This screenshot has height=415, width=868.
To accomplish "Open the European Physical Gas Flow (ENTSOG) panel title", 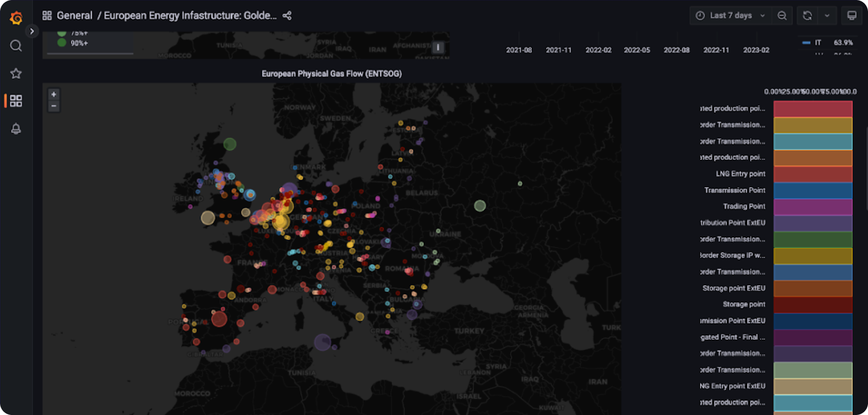I will tap(332, 73).
